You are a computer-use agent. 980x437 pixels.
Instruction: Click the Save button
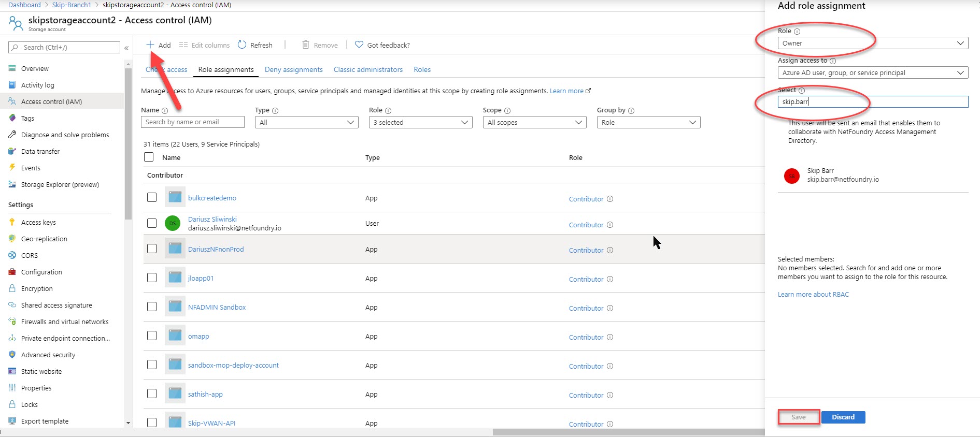[x=799, y=417]
